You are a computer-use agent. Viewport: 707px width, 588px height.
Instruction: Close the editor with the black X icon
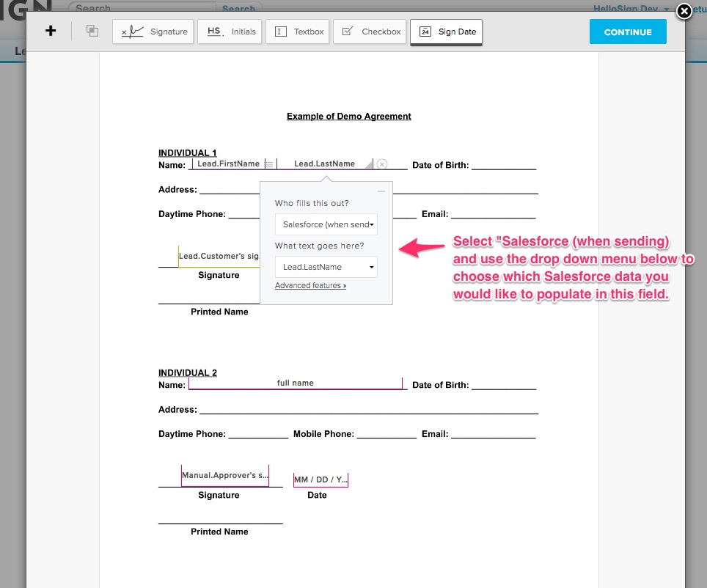click(684, 11)
